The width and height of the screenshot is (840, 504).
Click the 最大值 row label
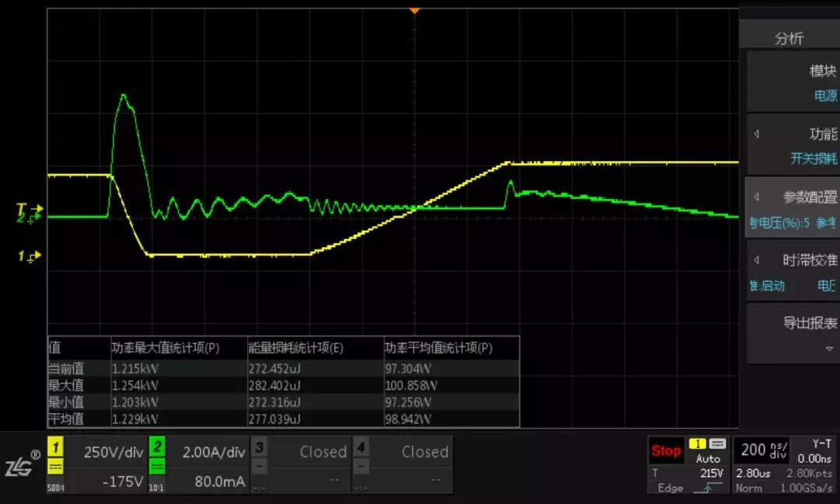pyautogui.click(x=66, y=385)
